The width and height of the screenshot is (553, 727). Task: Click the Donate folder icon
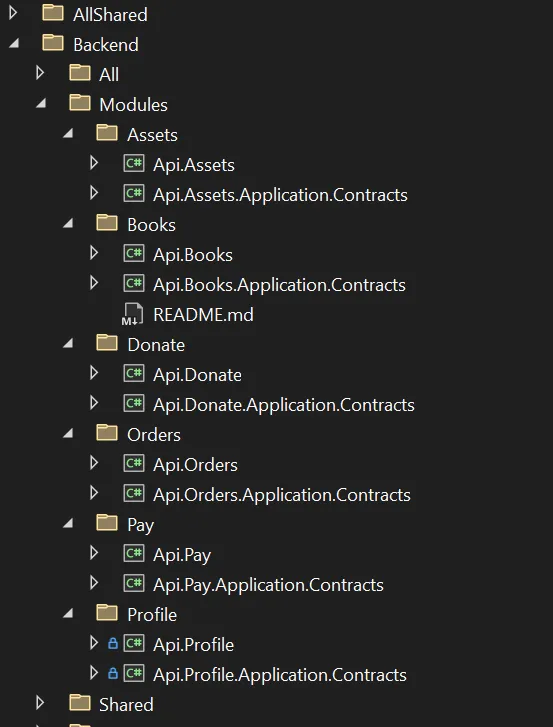point(107,343)
